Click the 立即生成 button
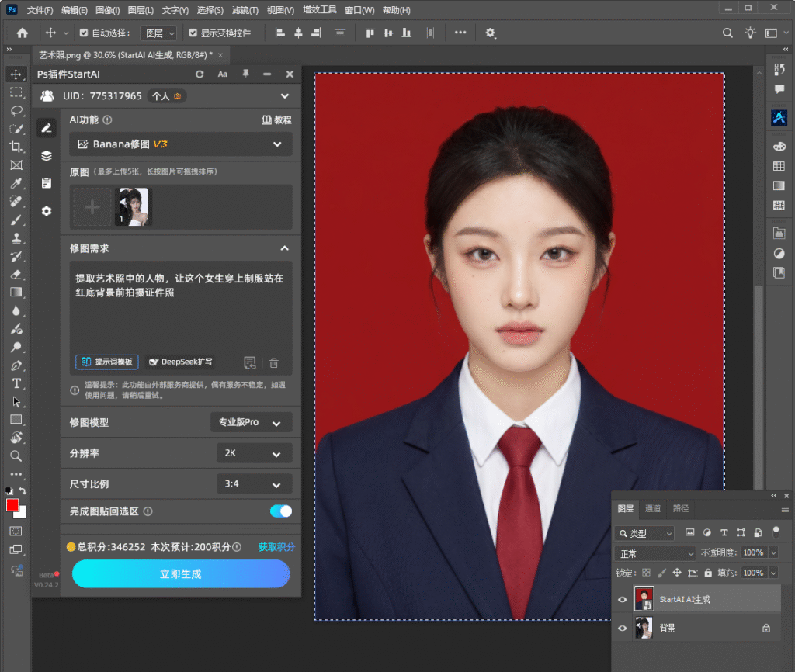The width and height of the screenshot is (795, 672). click(181, 574)
